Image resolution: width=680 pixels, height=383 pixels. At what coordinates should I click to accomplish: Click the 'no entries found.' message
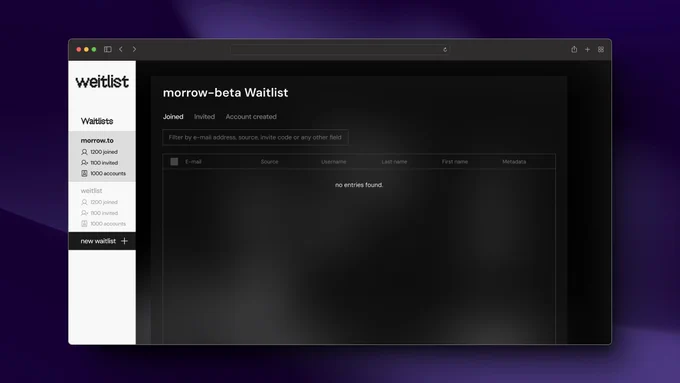(359, 185)
